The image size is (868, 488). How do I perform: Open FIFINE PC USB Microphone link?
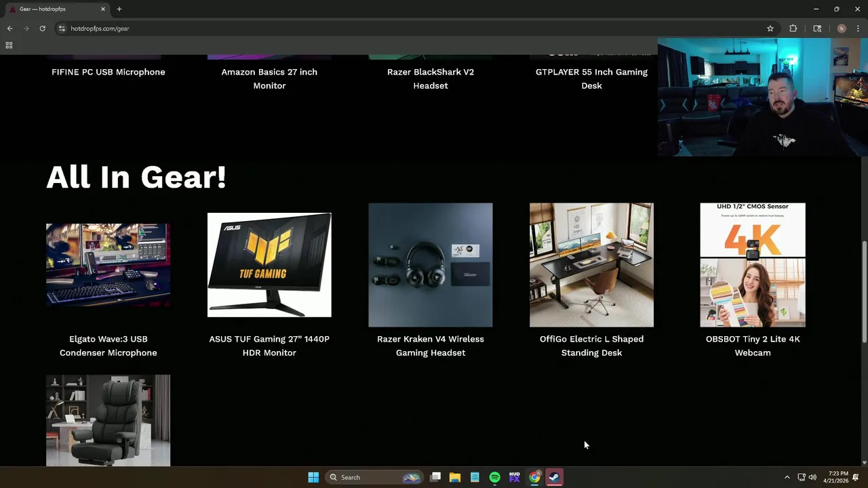point(108,72)
